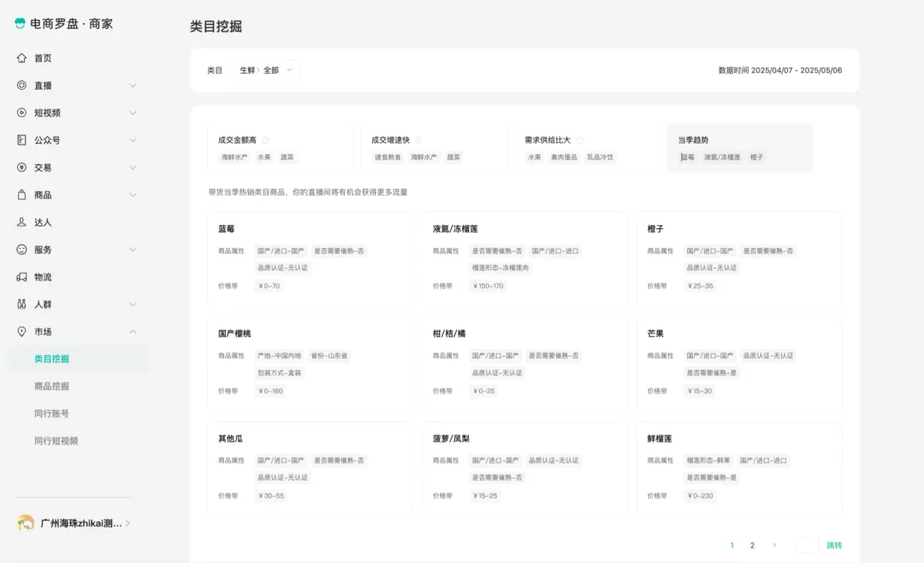This screenshot has height=563, width=924.
Task: Select page 1 in pagination
Action: coord(731,545)
